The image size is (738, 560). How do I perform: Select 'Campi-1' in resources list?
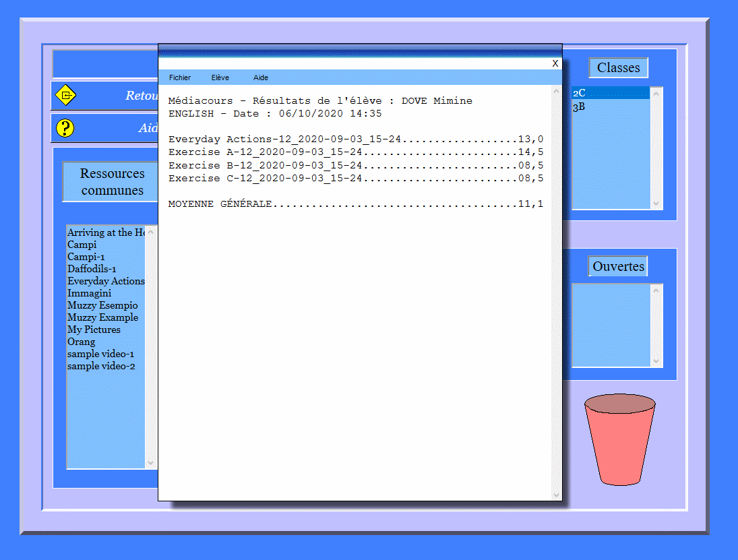pos(106,257)
